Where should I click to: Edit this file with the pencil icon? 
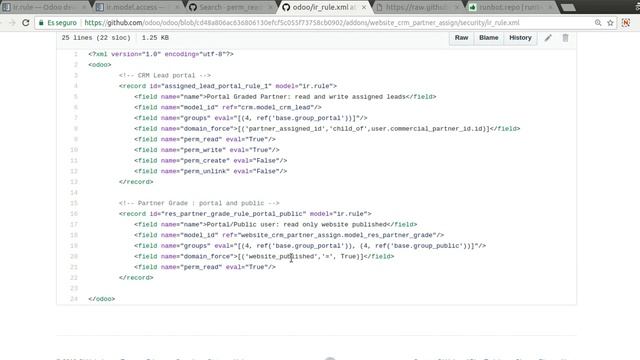548,38
